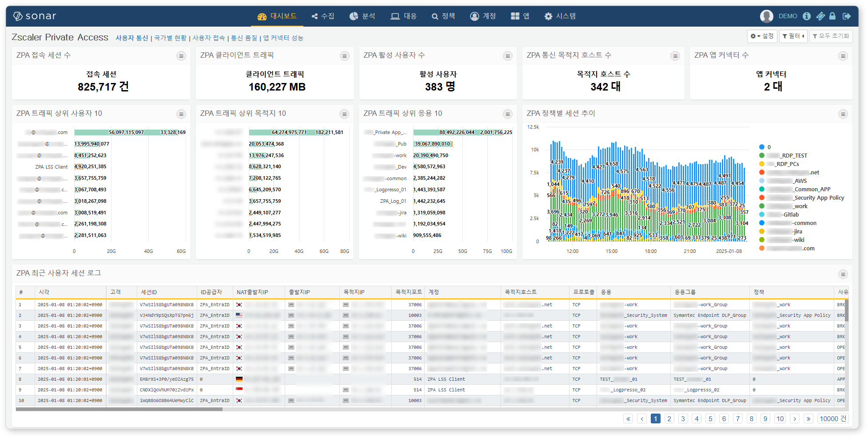This screenshot has width=868, height=438.
Task: Switch to 앱 커넥터 성능 tab
Action: [283, 38]
